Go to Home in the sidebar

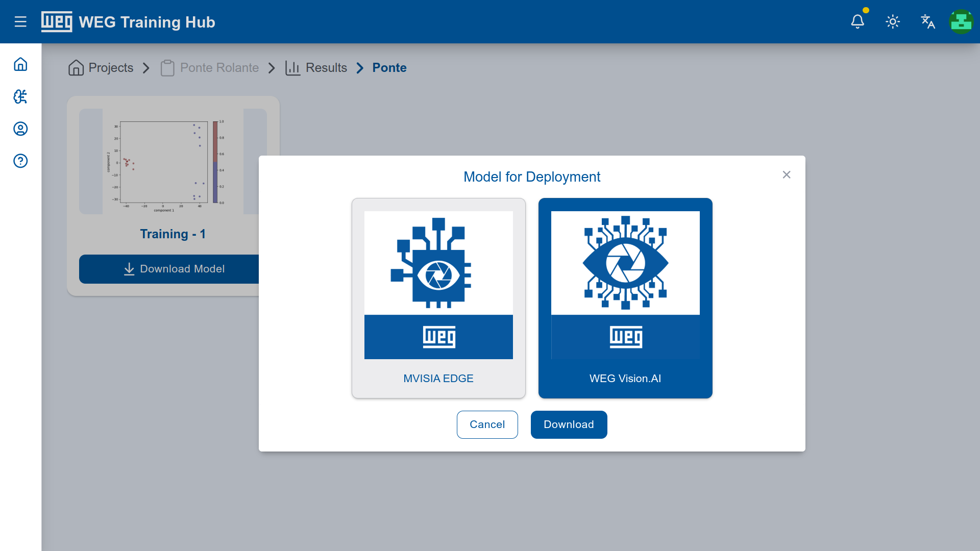[x=20, y=64]
